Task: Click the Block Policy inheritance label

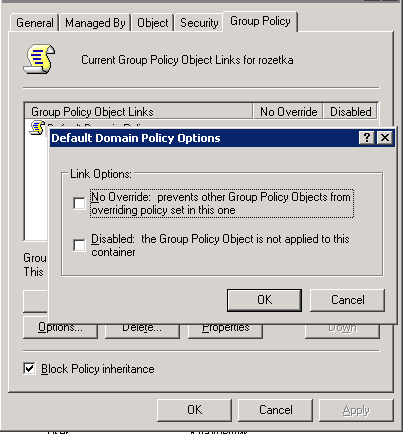Action: click(x=98, y=369)
